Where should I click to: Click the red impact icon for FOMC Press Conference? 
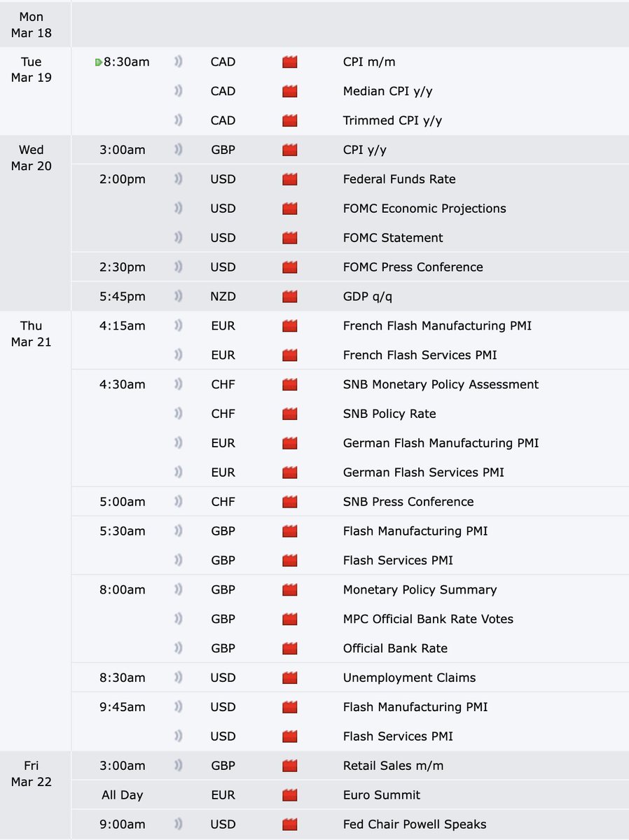290,267
